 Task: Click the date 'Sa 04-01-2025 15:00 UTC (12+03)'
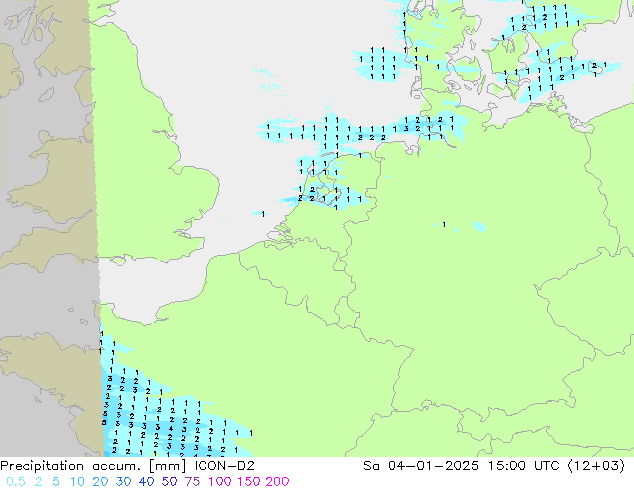tap(494, 466)
